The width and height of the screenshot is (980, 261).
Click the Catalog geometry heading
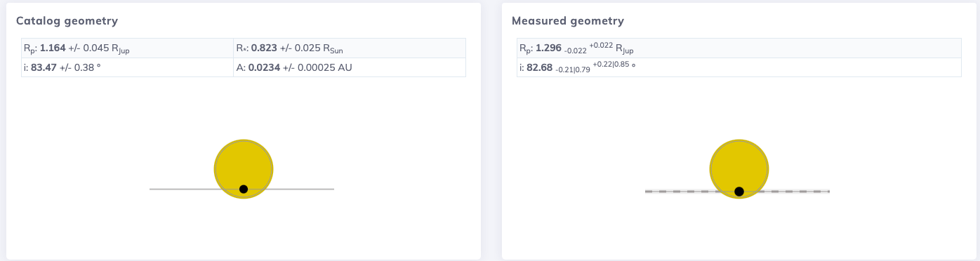pos(67,21)
